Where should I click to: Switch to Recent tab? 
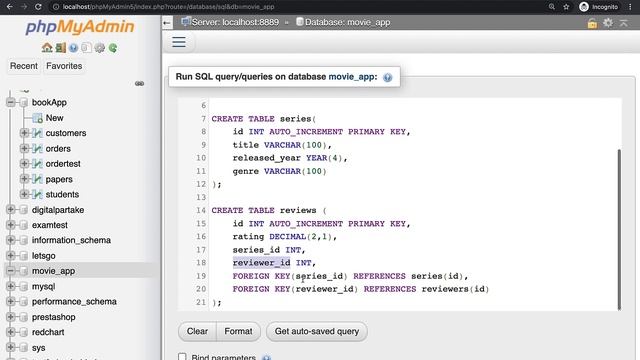[24, 66]
